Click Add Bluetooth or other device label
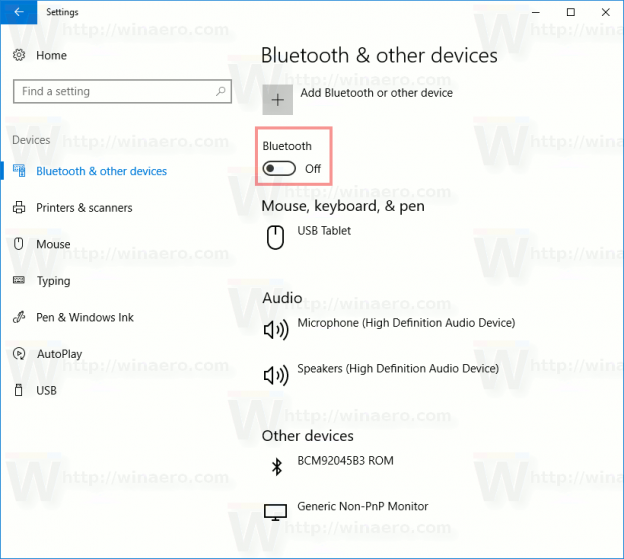624x559 pixels. pos(375,93)
